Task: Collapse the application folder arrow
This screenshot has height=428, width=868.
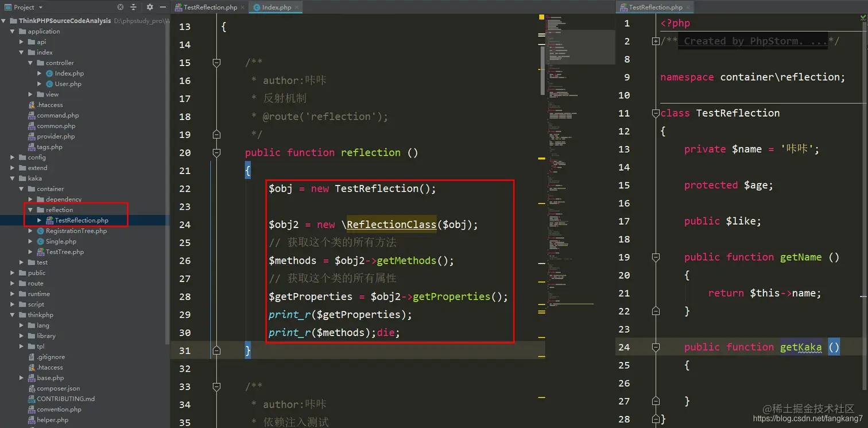Action: coord(13,31)
